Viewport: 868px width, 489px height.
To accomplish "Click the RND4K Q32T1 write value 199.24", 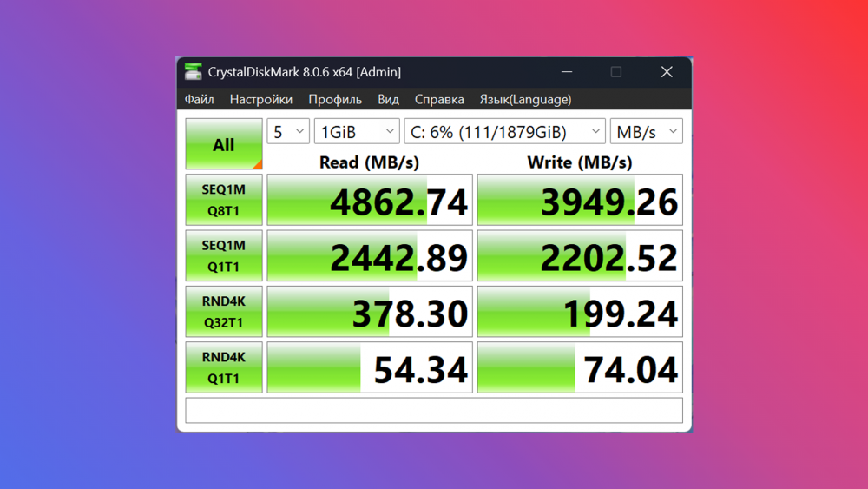I will coord(580,312).
